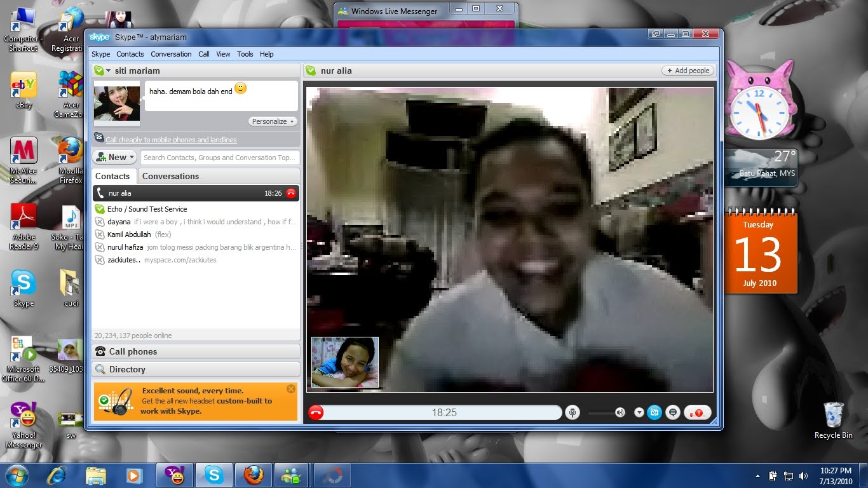Viewport: 868px width, 488px height.
Task: Select Kamil Abdullah contact
Action: [195, 234]
